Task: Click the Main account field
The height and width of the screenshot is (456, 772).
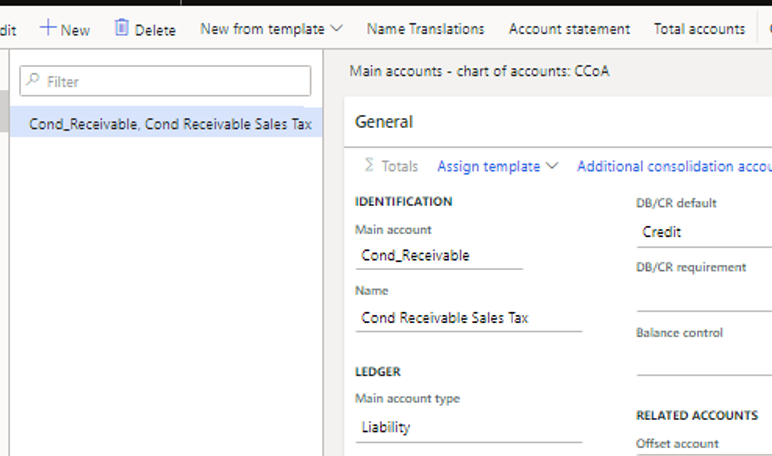Action: 438,255
